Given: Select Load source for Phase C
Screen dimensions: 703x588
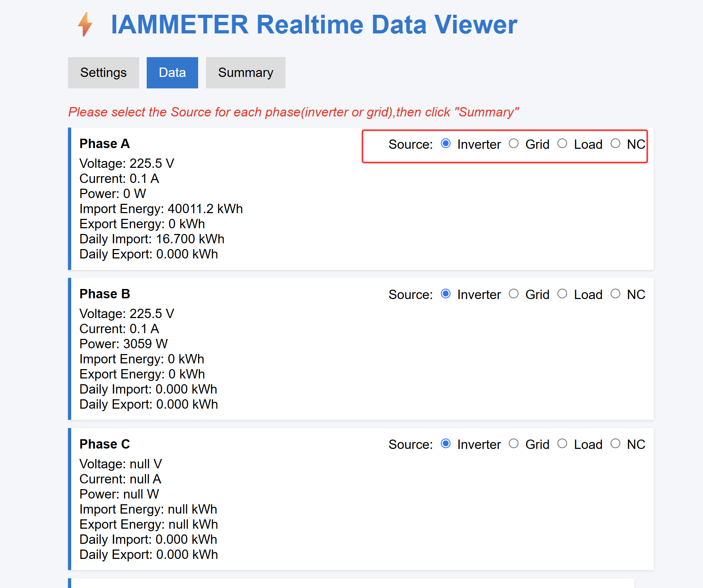Looking at the screenshot, I should pyautogui.click(x=562, y=444).
